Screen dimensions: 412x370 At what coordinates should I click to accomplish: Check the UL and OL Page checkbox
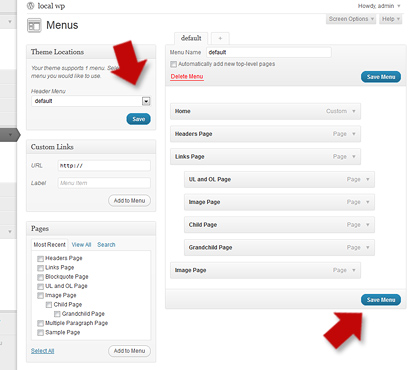(x=40, y=286)
